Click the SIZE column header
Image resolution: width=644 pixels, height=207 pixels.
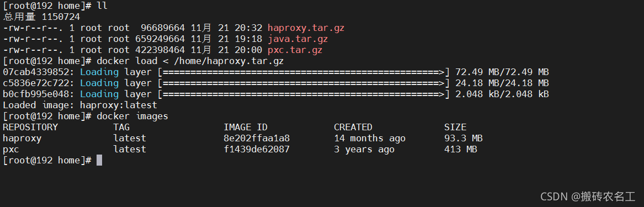455,128
